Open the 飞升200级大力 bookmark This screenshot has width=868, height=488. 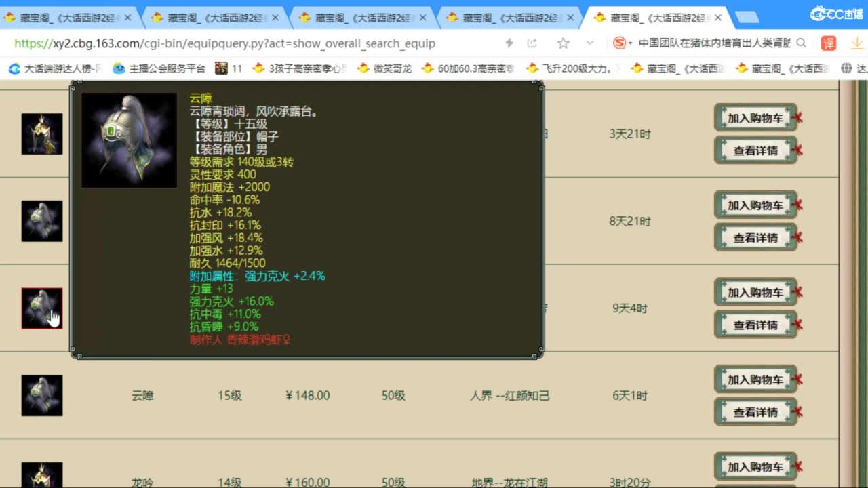pyautogui.click(x=573, y=68)
